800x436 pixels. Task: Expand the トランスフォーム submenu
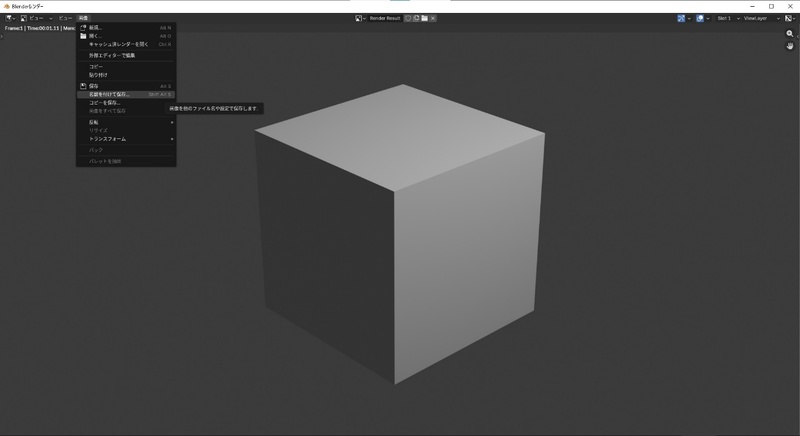[126, 139]
